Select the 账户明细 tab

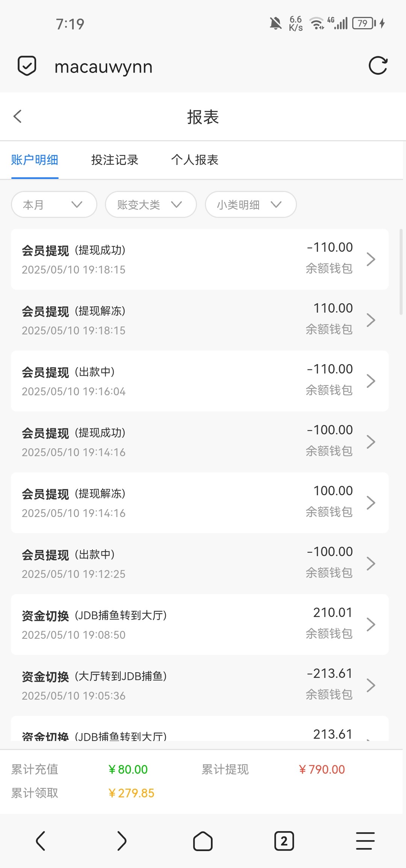tap(35, 160)
